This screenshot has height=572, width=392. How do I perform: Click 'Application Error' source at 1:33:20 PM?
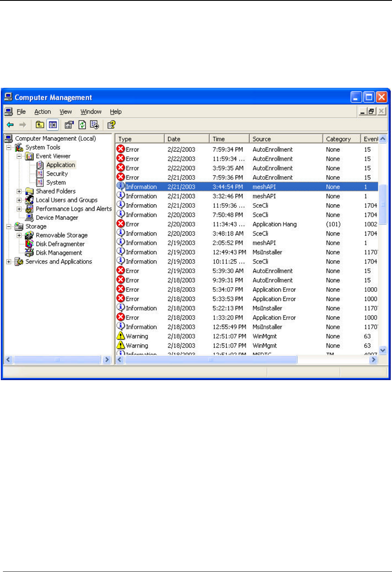pos(274,317)
